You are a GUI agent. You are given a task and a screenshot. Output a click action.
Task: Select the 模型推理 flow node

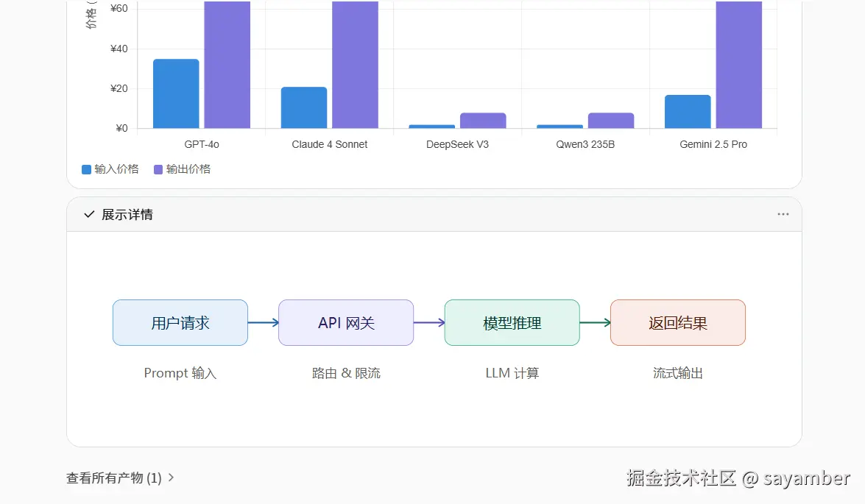512,322
